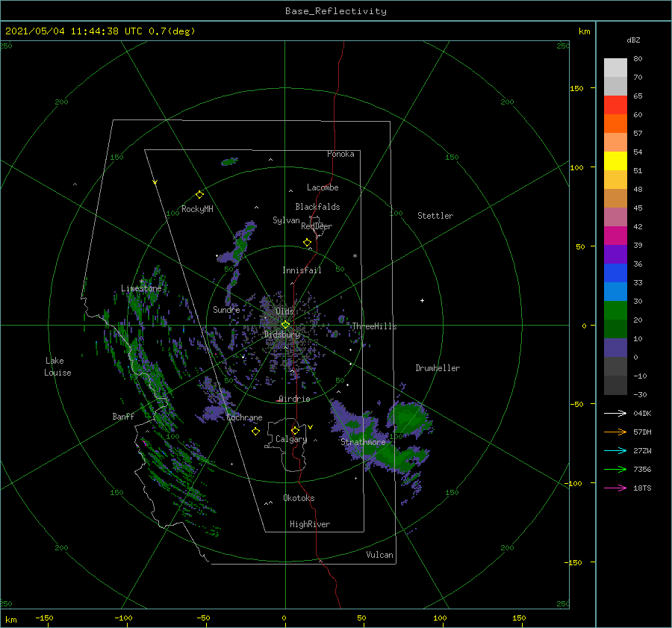Click the Strathmore label
The width and height of the screenshot is (672, 628).
[363, 442]
